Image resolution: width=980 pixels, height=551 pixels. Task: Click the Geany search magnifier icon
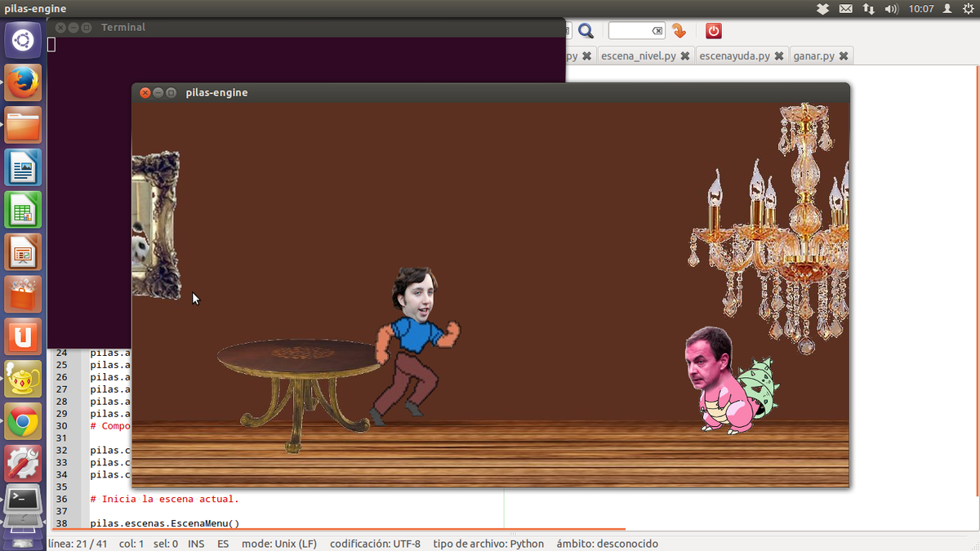[x=586, y=31]
